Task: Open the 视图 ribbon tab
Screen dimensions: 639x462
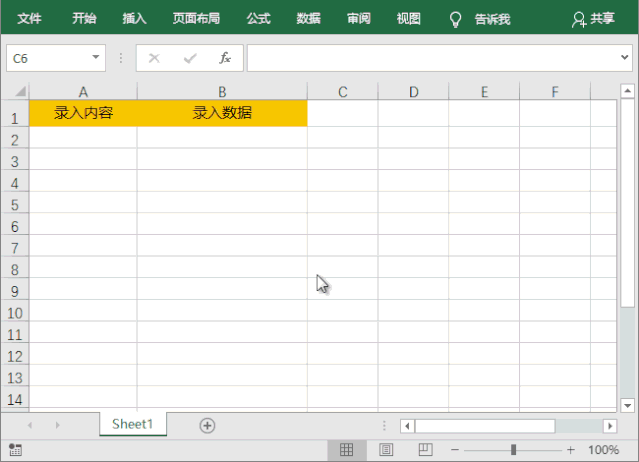Action: (409, 18)
